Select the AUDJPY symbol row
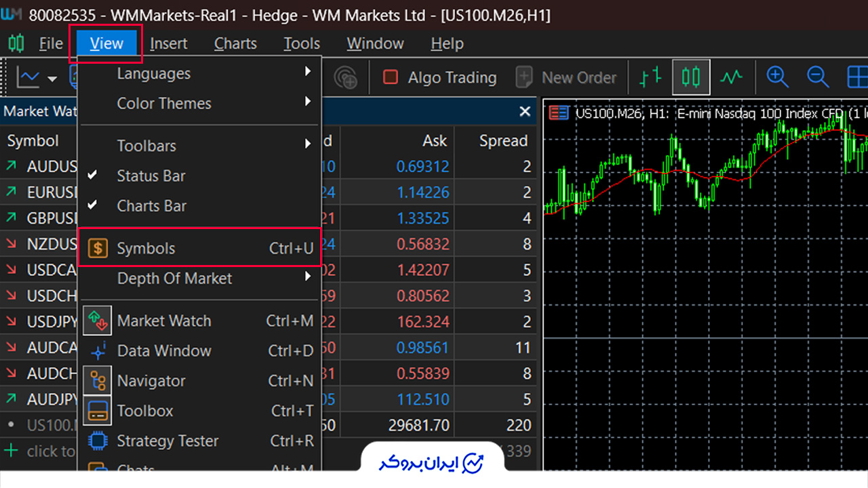The image size is (868, 488). coord(269,399)
